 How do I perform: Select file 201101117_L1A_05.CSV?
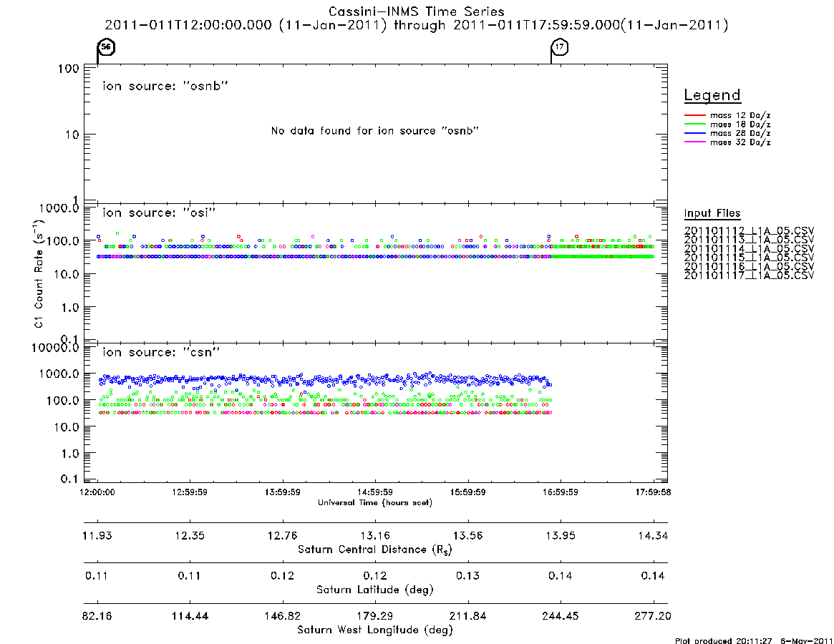(x=749, y=275)
